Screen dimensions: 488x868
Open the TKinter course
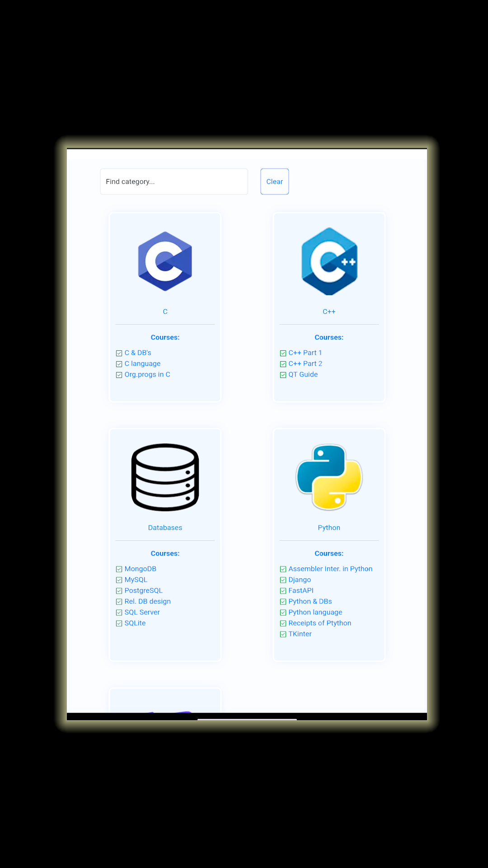300,634
